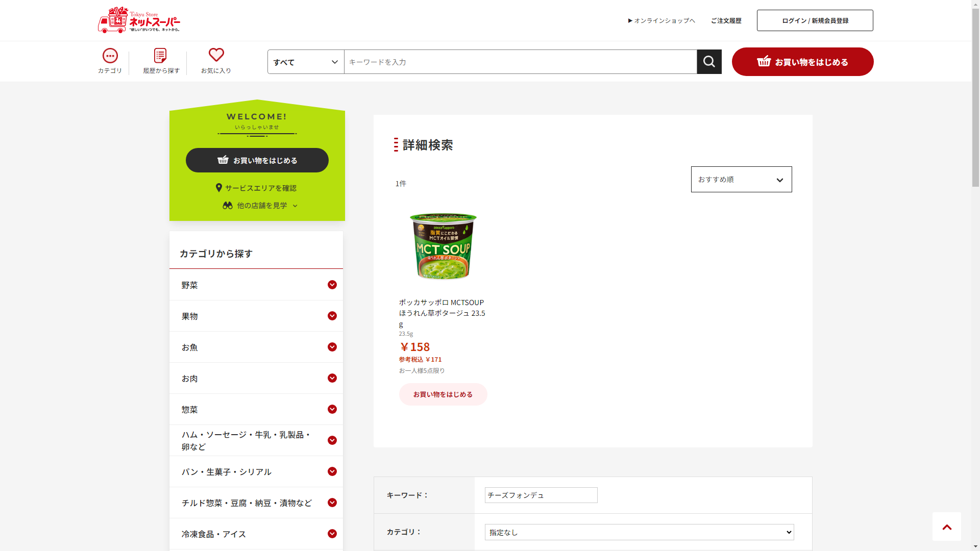Viewport: 980px width, 551px height.
Task: Expand the 冷凍食品・アイス category
Action: [x=256, y=534]
